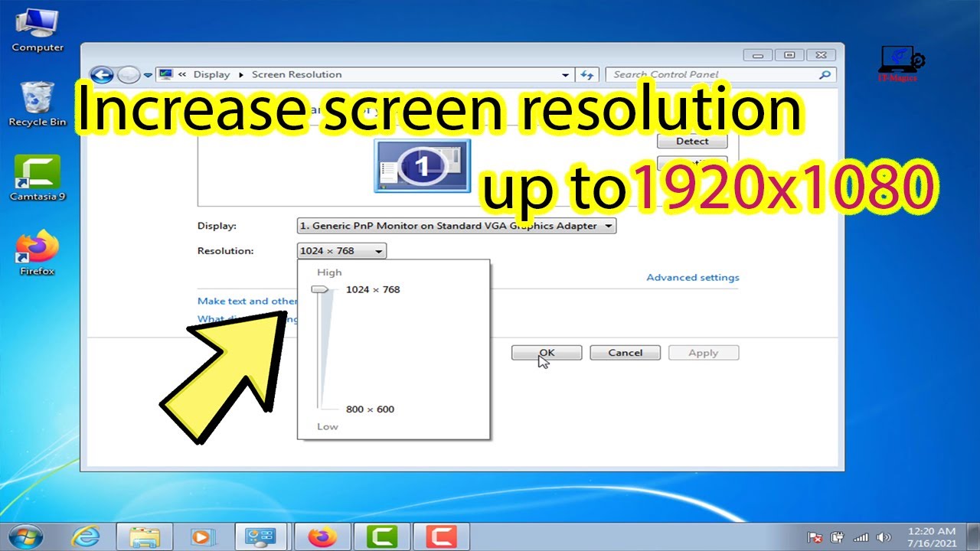Open the Display monitor dropdown

click(456, 226)
